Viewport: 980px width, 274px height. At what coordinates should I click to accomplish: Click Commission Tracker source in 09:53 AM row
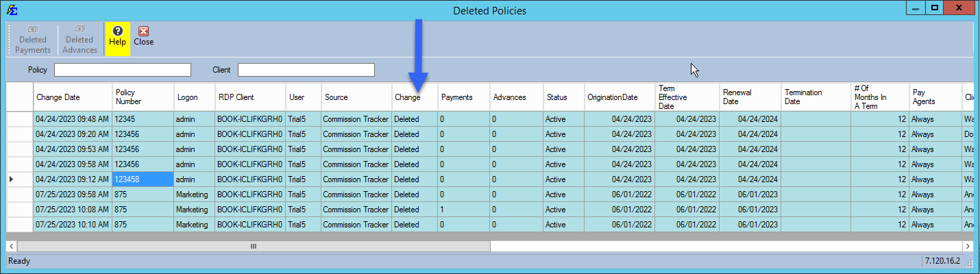356,149
